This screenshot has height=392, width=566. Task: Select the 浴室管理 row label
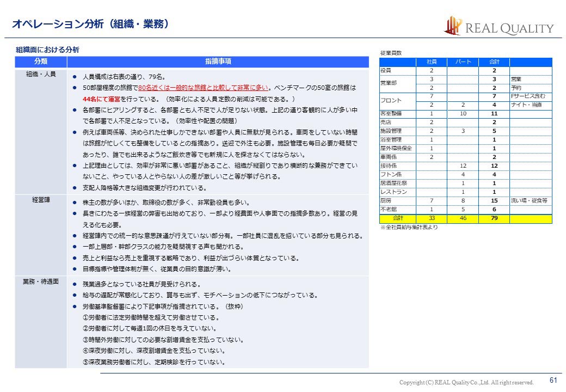[x=391, y=139]
